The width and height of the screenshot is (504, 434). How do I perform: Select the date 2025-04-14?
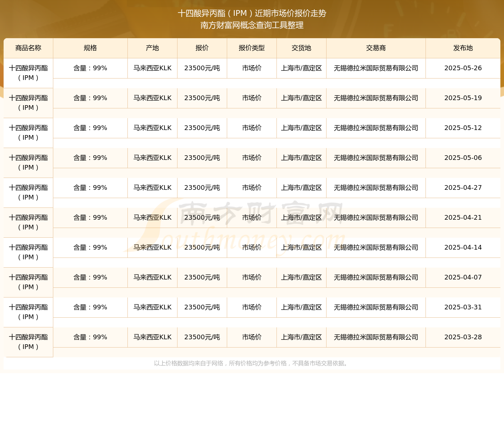463,247
